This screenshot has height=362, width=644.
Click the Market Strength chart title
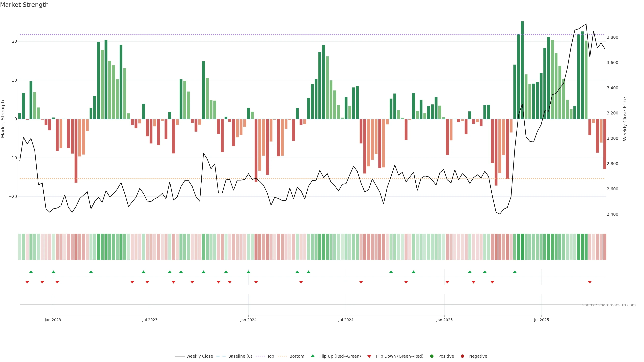coord(24,5)
